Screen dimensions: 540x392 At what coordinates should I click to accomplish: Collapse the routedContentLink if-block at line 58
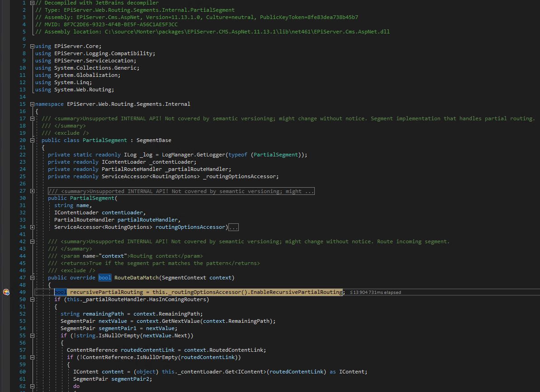click(33, 357)
